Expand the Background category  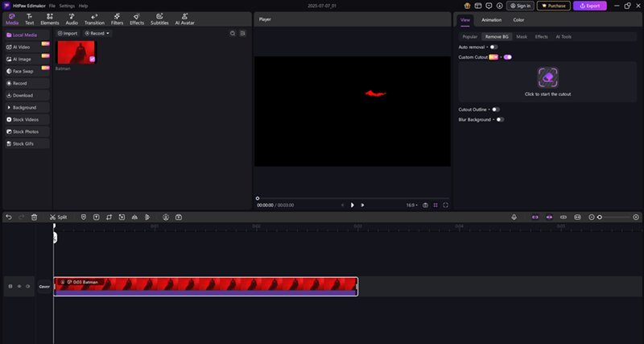(27, 108)
